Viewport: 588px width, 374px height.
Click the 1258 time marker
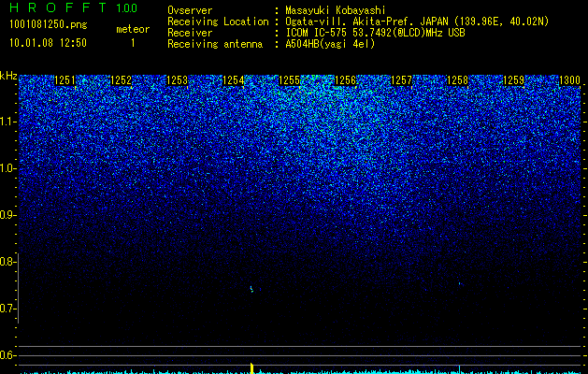(x=457, y=80)
